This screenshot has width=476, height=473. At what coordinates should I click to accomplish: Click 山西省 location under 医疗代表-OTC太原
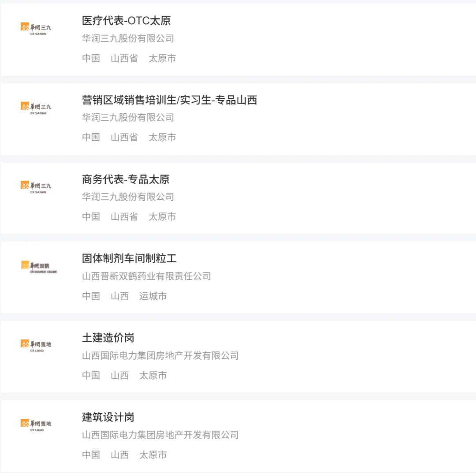click(x=124, y=58)
